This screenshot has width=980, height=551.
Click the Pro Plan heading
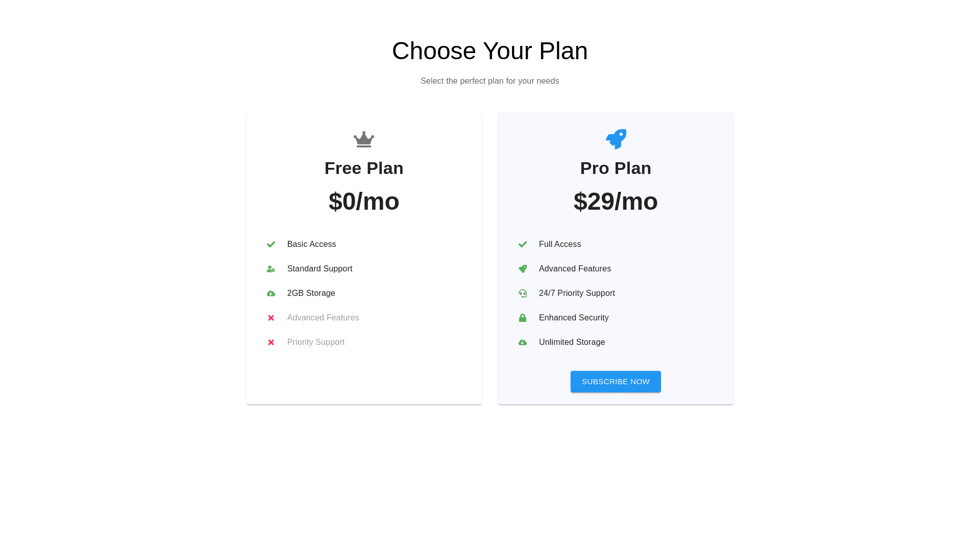616,168
